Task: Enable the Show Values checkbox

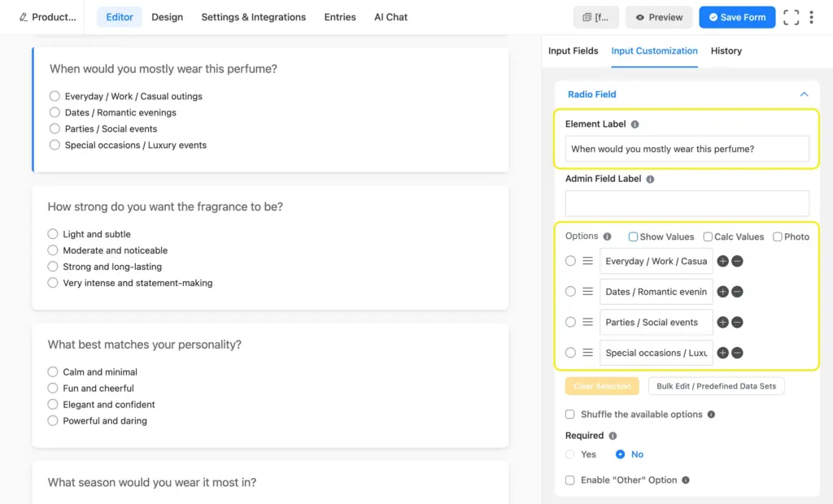Action: point(633,237)
